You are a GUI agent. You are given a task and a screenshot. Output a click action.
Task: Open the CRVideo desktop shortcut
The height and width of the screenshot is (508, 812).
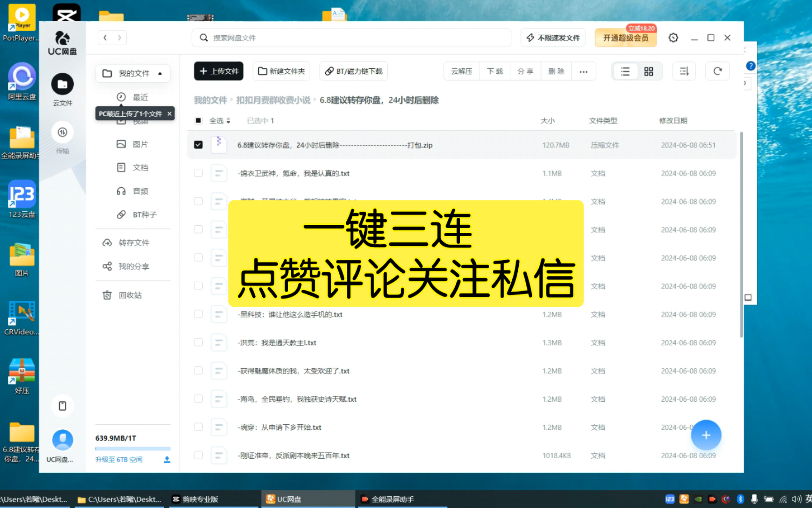(x=22, y=317)
